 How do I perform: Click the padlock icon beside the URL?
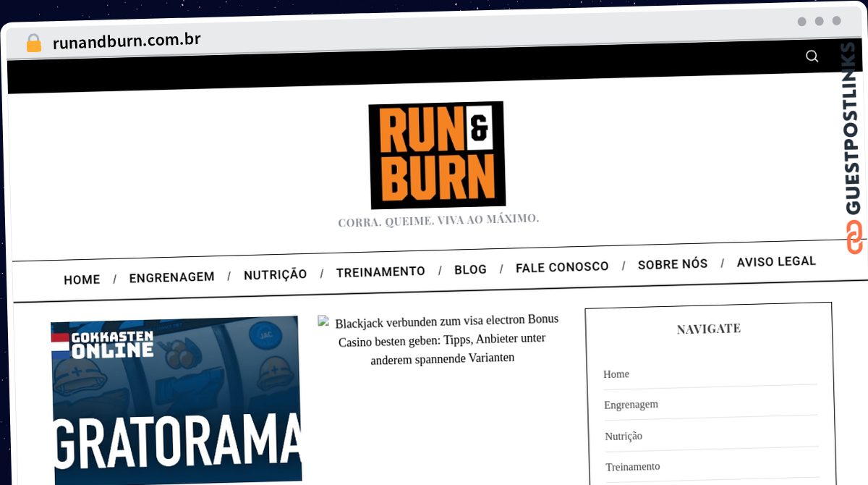[x=33, y=43]
